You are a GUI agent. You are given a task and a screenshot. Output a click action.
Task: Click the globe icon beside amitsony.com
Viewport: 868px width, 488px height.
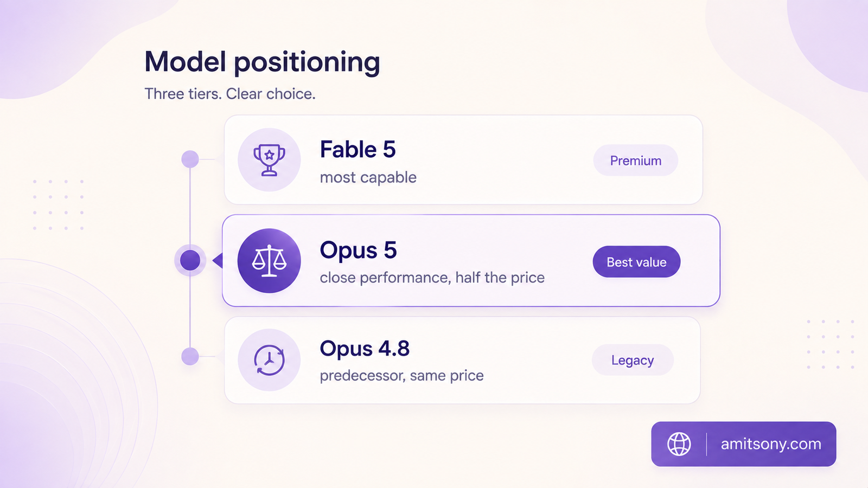coord(679,444)
